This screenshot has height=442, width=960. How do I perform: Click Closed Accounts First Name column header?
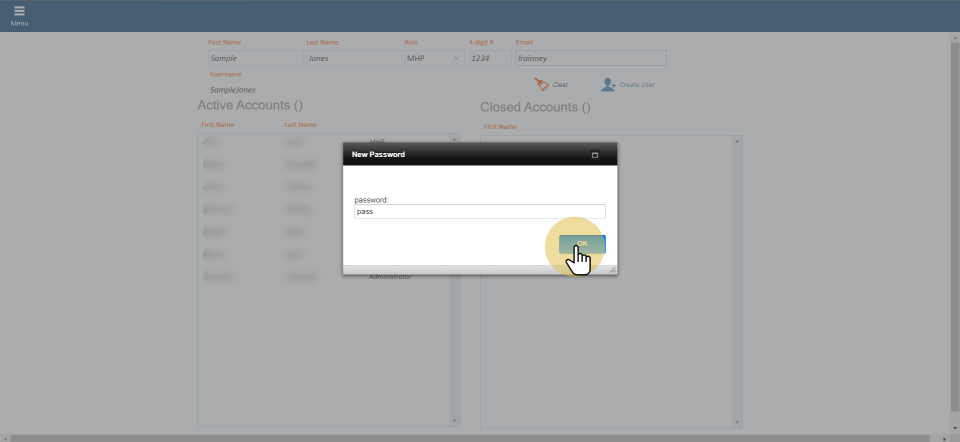(x=500, y=127)
